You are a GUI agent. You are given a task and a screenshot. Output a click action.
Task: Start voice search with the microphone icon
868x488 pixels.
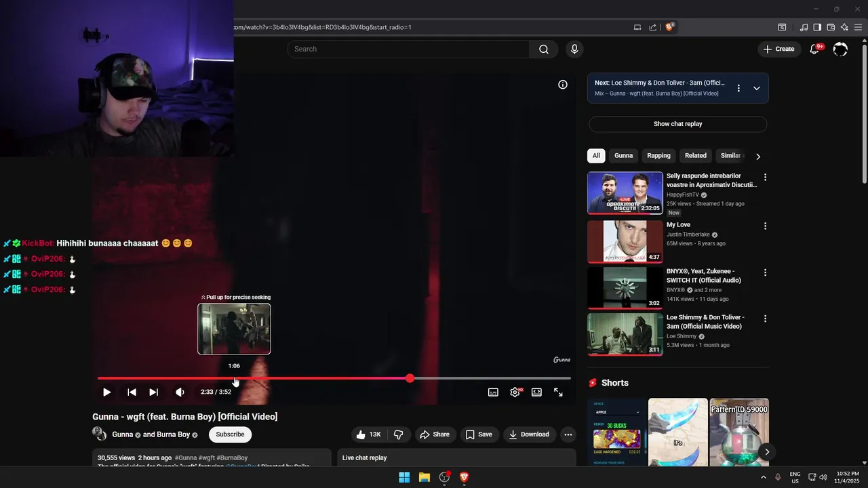tap(574, 49)
